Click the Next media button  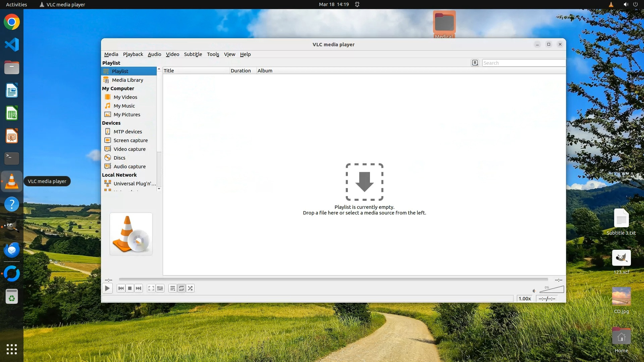139,288
